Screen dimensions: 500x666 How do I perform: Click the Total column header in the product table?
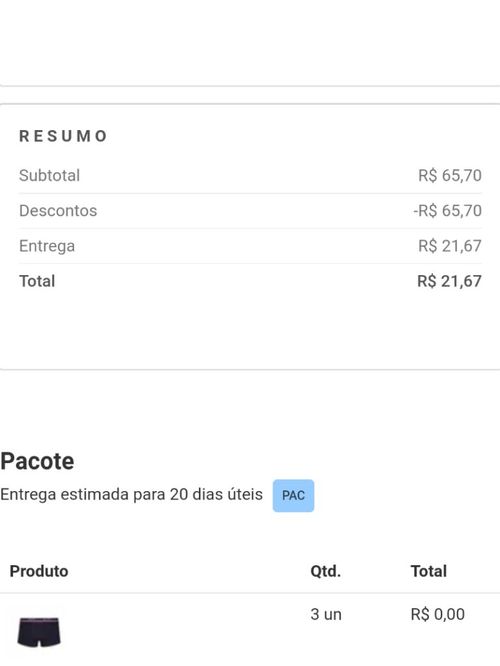[429, 571]
